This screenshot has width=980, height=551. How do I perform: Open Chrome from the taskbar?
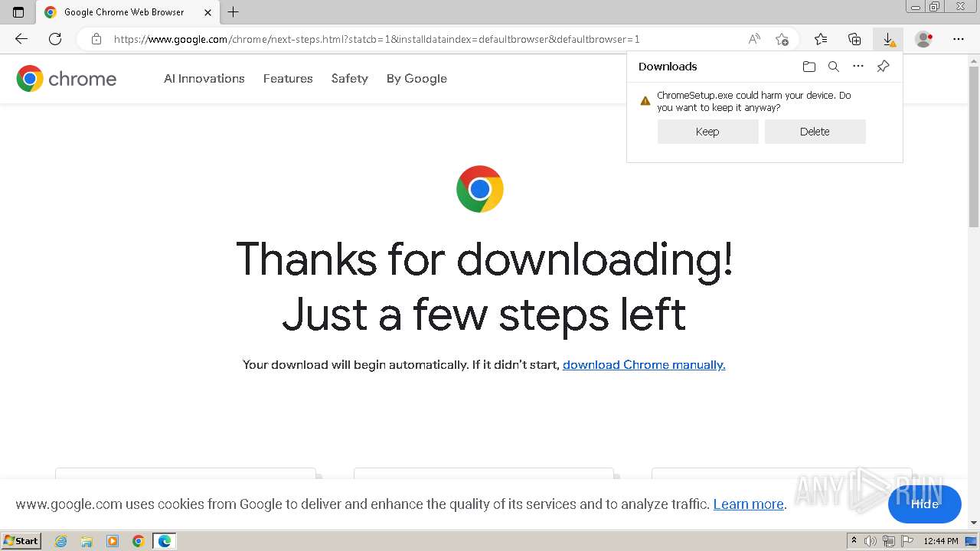coord(139,541)
